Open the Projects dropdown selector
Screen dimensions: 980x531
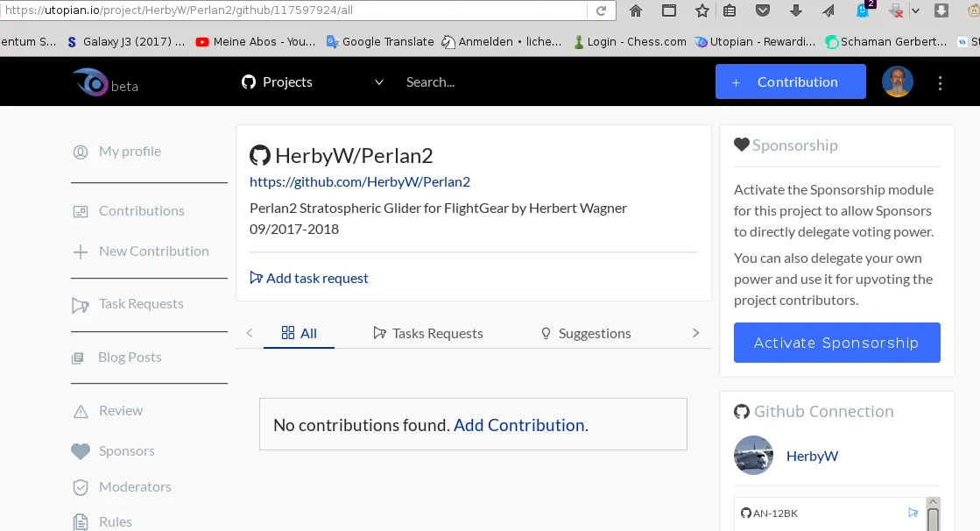[x=313, y=82]
